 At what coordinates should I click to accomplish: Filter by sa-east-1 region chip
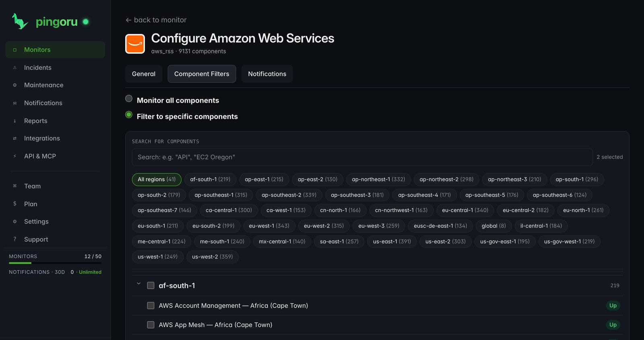tap(339, 241)
